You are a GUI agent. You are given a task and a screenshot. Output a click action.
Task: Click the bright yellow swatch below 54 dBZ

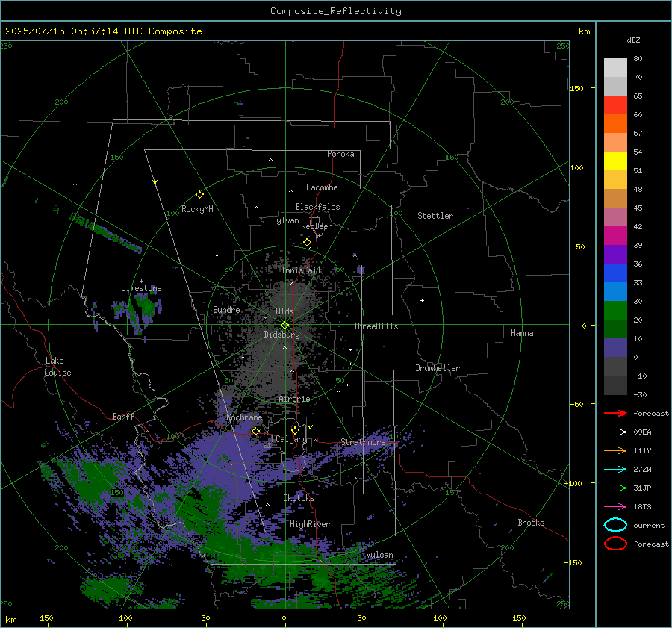point(615,161)
